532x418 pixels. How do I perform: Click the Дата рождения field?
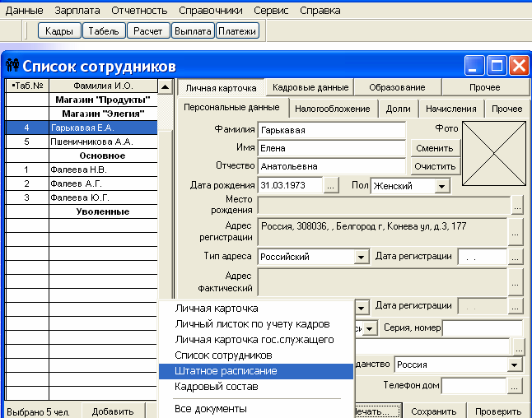point(291,185)
